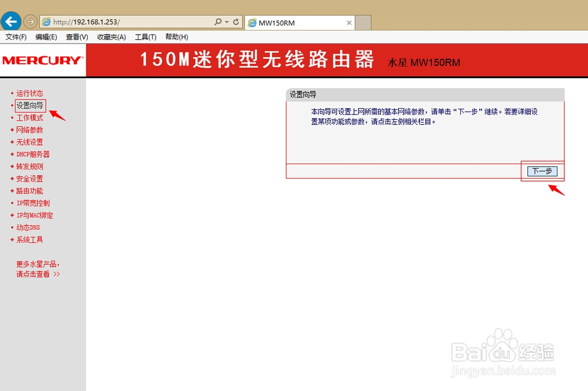Go back with the browser back arrow

pyautogui.click(x=11, y=21)
